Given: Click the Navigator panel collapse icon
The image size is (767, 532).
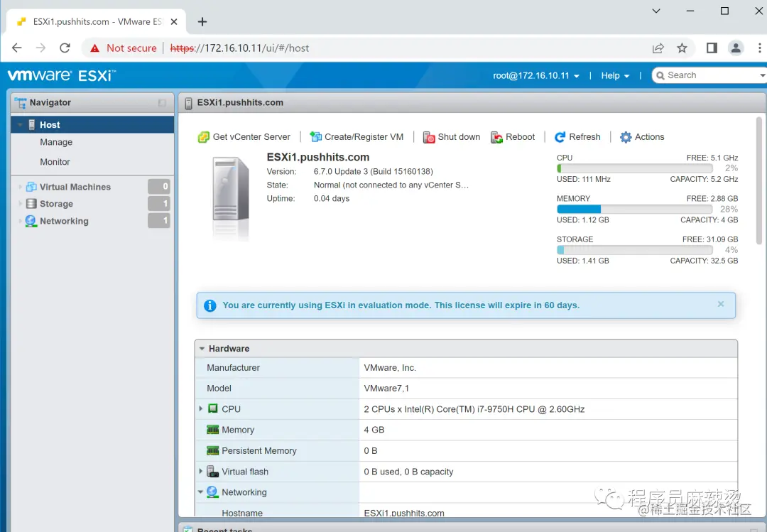Looking at the screenshot, I should coord(162,103).
